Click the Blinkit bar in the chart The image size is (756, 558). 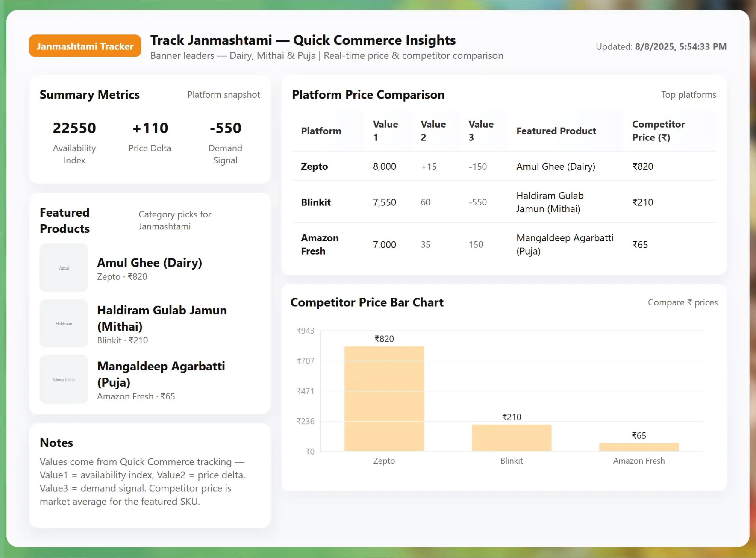[511, 438]
